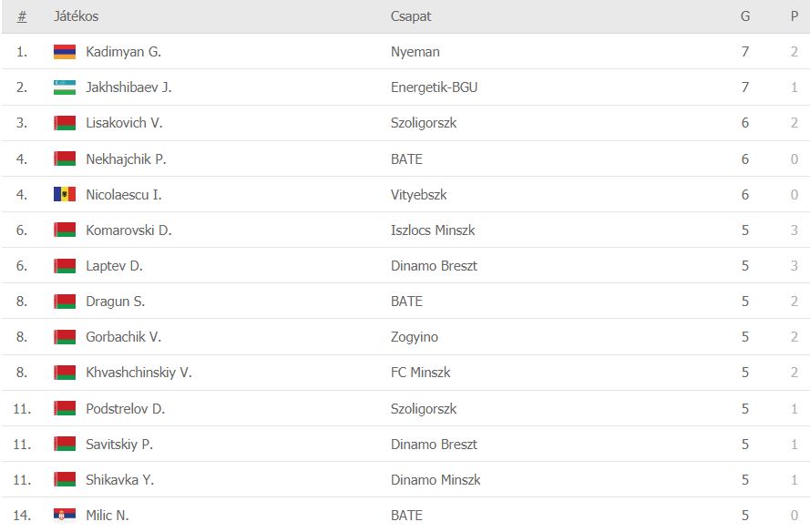Image resolution: width=810 pixels, height=532 pixels.
Task: Click the Belarus flag beside Dragun S.
Action: pos(65,302)
